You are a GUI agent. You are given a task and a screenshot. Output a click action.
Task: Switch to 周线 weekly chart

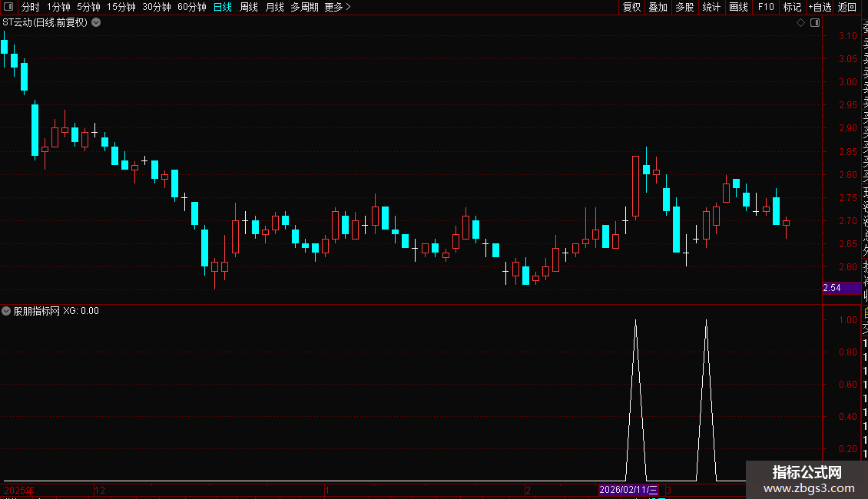point(249,7)
